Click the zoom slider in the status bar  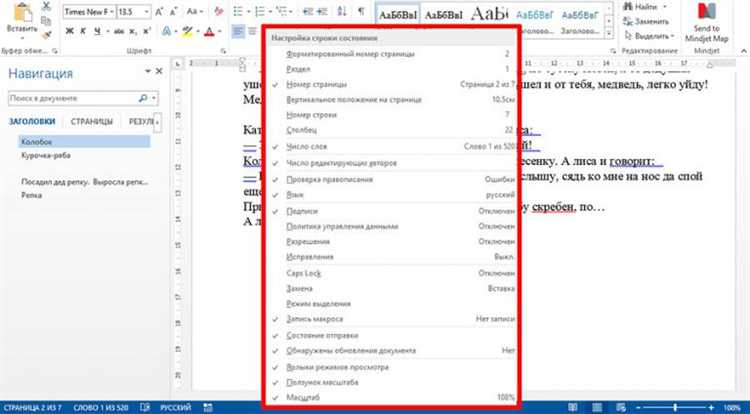675,408
